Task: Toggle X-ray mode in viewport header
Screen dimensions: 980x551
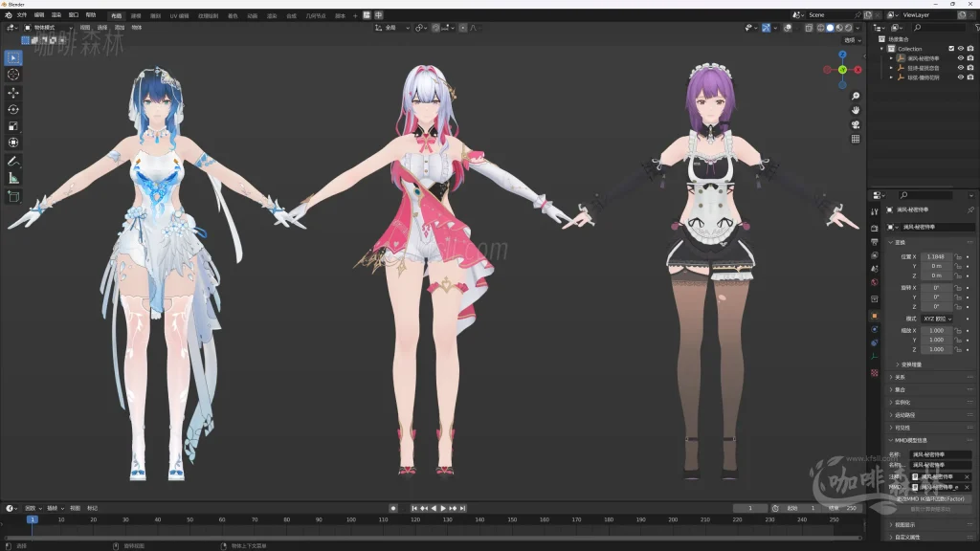Action: point(809,28)
